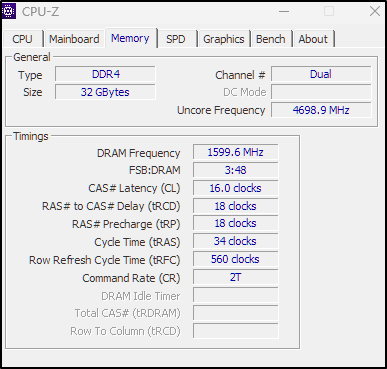Click the Dual channel value
Viewport: 387px width, 369px height.
click(x=321, y=74)
